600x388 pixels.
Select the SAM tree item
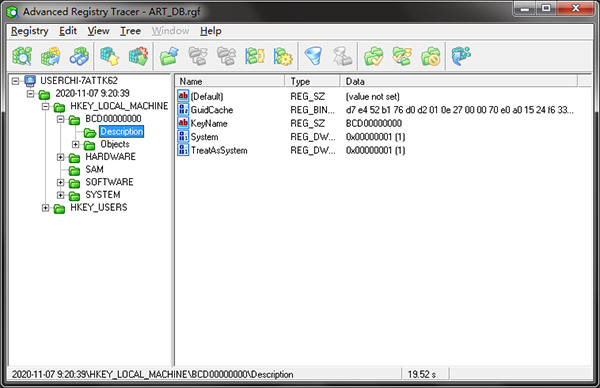[95, 169]
